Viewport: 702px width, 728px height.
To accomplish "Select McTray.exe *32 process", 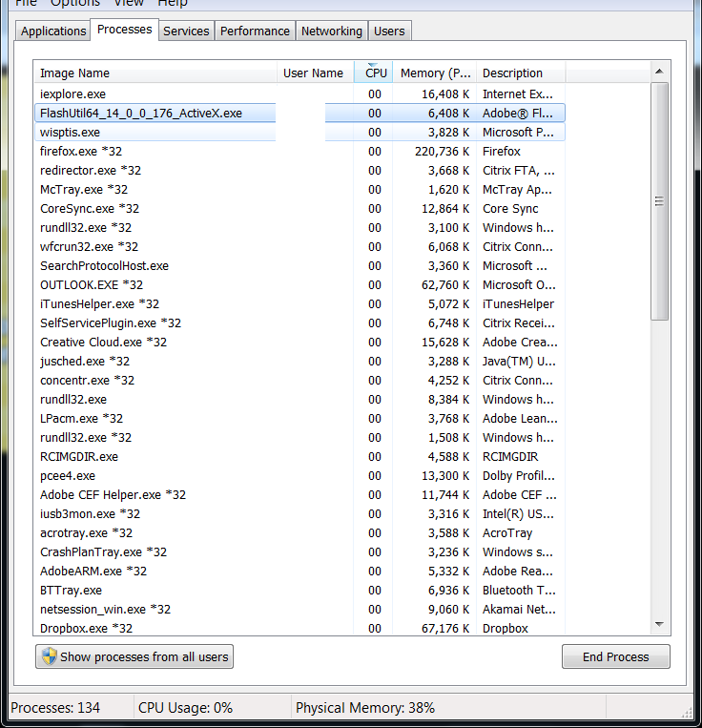I will tap(299, 190).
